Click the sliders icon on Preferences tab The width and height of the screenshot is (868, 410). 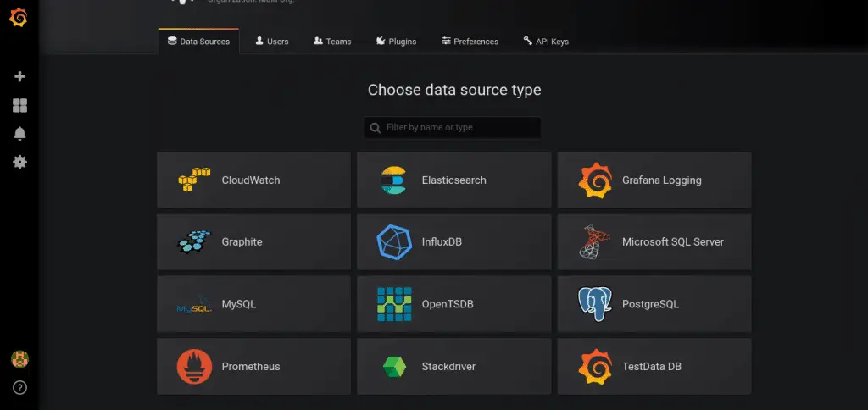click(446, 41)
